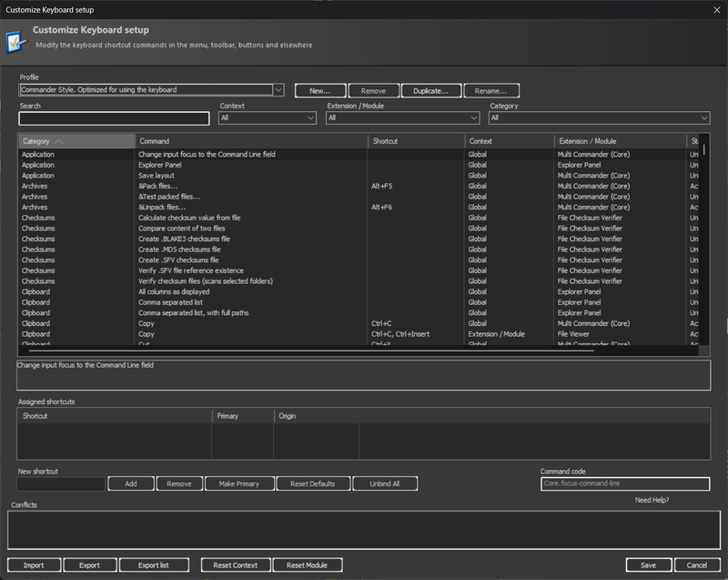Select 'Calculate checksum value from file' row
Image resolution: width=728 pixels, height=580 pixels.
[x=359, y=218]
